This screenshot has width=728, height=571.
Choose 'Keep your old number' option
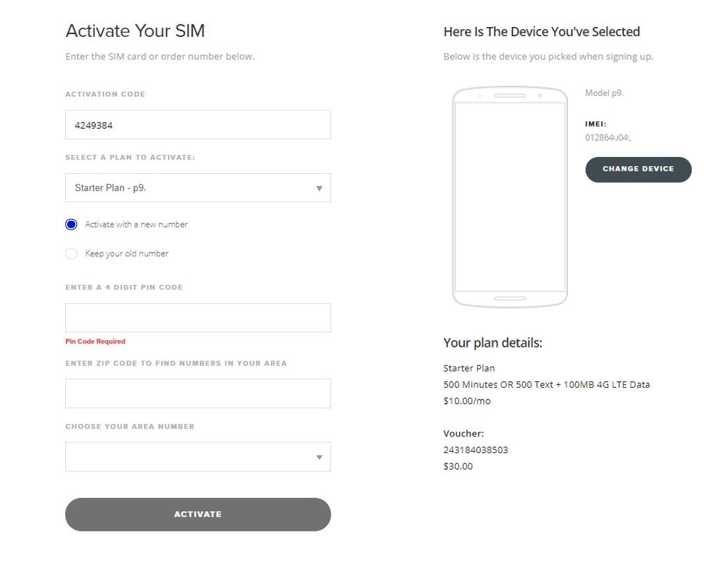[x=71, y=253]
